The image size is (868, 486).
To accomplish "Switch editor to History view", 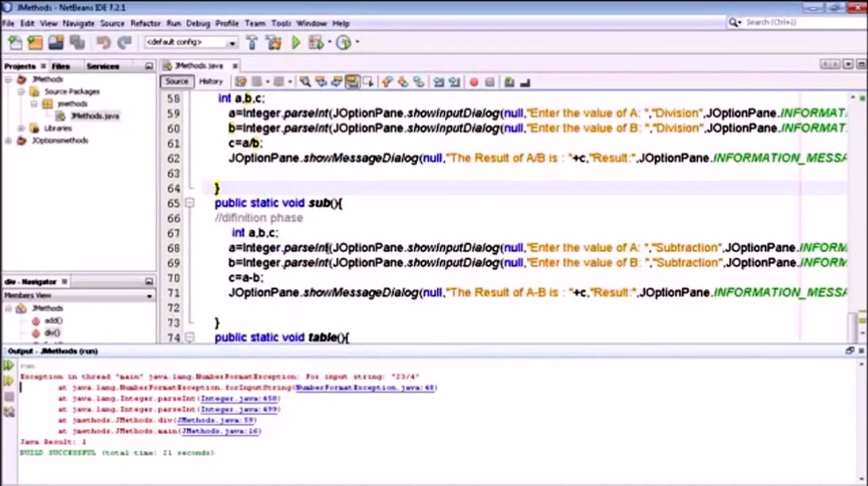I will pos(210,82).
